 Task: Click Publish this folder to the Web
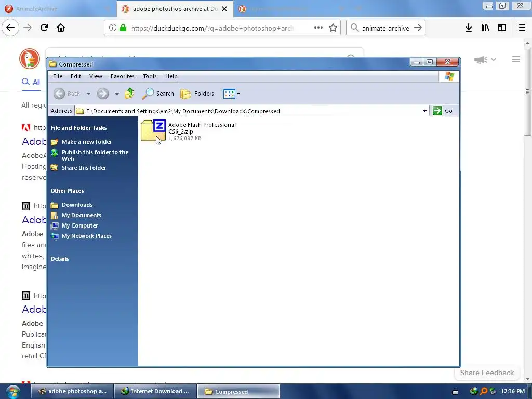coord(95,155)
